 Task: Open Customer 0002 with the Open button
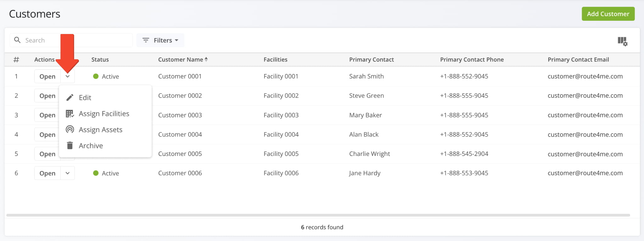tap(47, 95)
